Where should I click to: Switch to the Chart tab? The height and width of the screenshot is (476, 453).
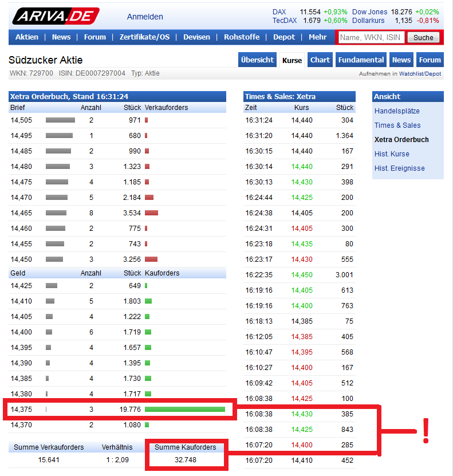pyautogui.click(x=320, y=60)
